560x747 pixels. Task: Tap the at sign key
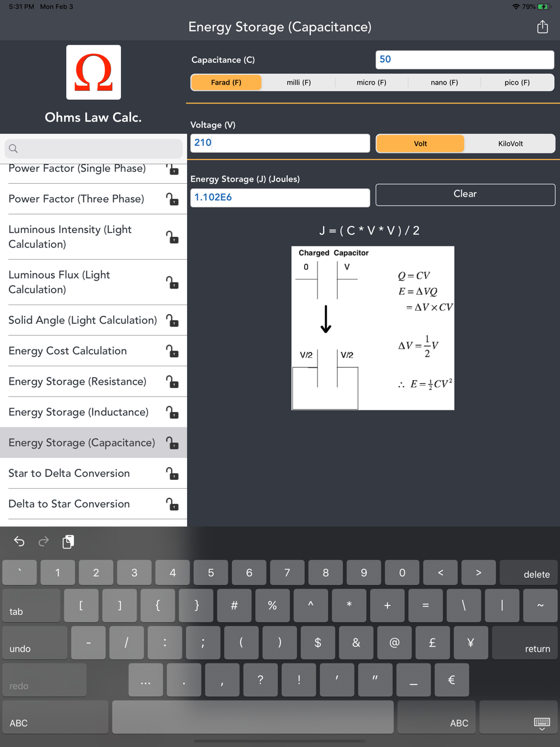coord(394,642)
